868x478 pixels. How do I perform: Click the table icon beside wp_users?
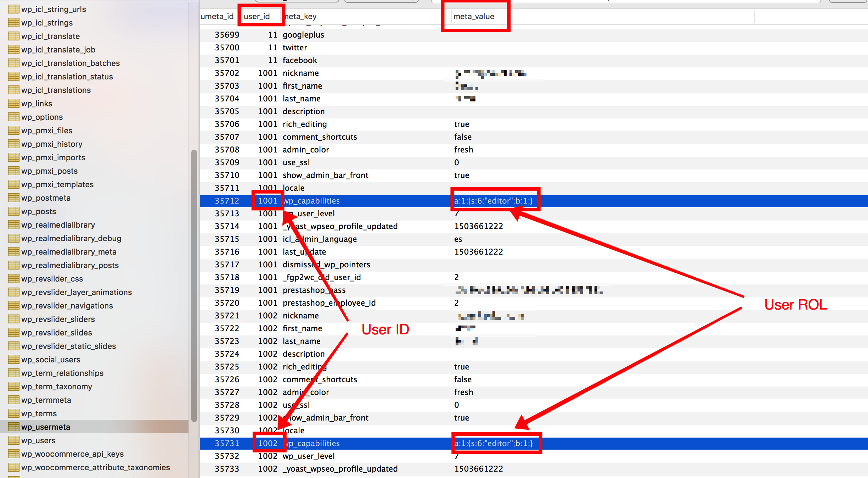coord(13,440)
